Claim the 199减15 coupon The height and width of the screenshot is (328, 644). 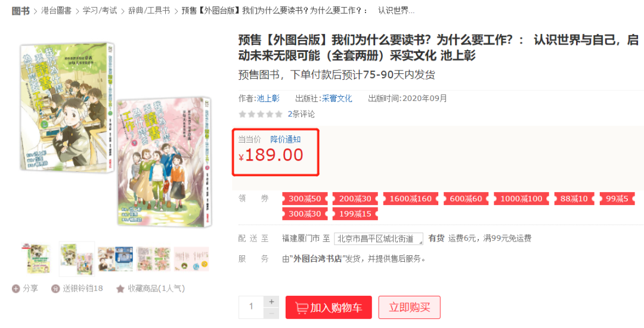pyautogui.click(x=355, y=214)
